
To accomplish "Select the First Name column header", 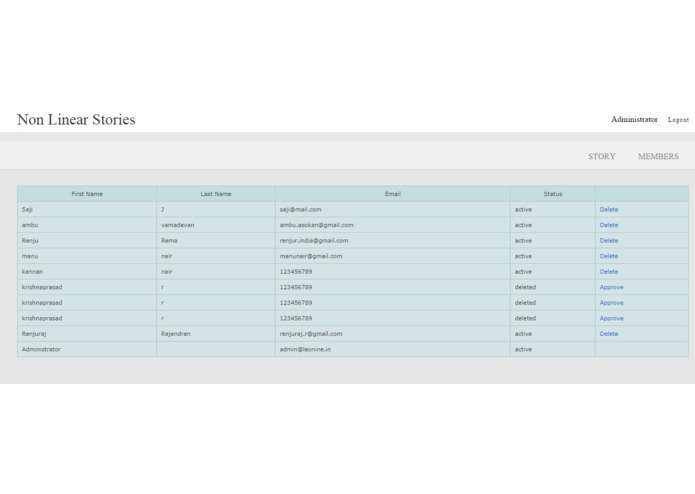I will point(87,194).
